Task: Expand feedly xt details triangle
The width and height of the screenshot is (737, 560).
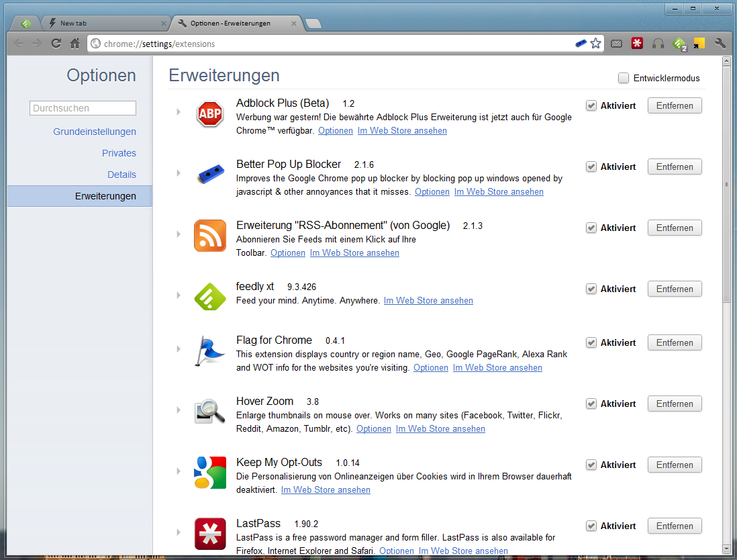Action: pyautogui.click(x=179, y=295)
